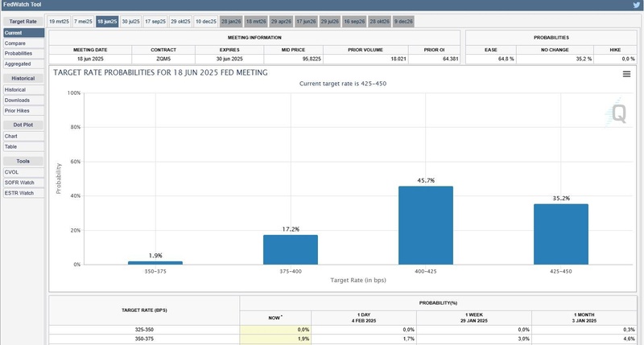
Task: Click the 375-400 bar showing 17.2%
Action: pyautogui.click(x=291, y=250)
